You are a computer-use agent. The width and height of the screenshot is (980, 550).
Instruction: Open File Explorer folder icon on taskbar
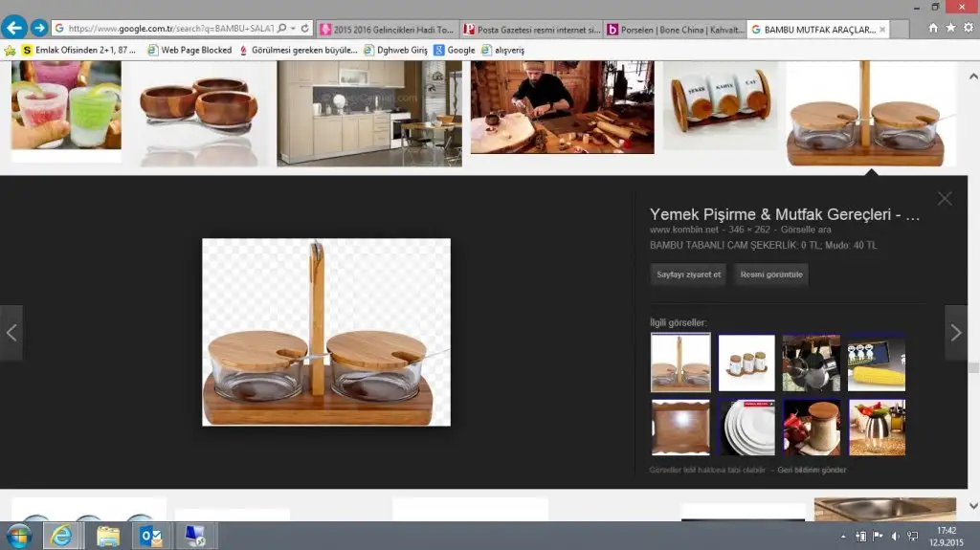[x=107, y=535]
